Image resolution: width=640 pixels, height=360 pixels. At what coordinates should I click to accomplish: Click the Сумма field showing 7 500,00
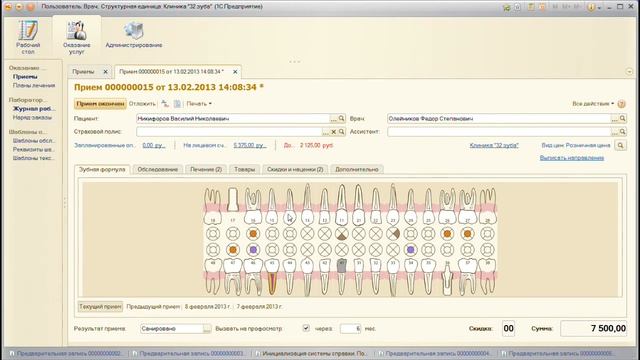(594, 329)
